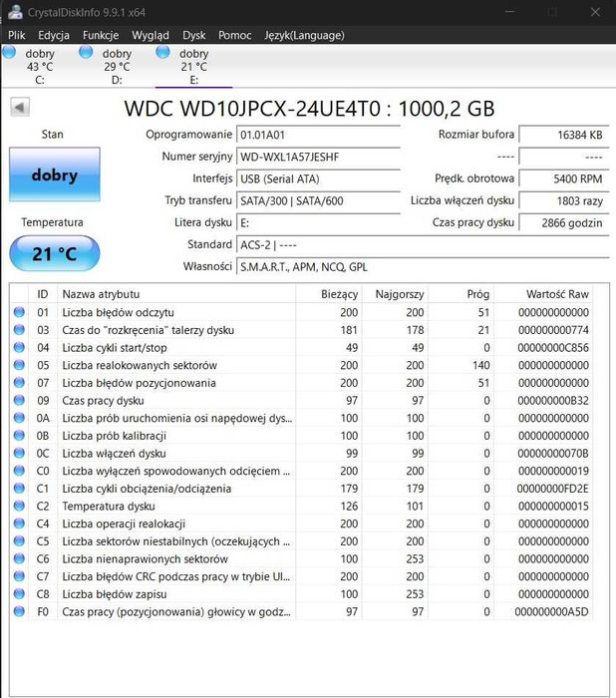Click status icon of attribute 04 row

[19, 347]
